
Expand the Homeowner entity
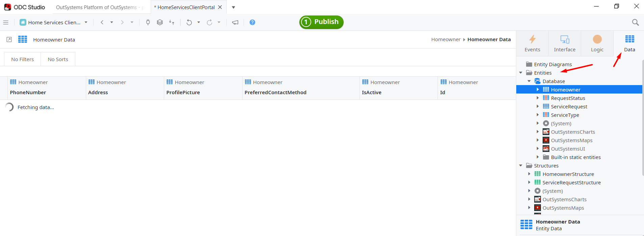[538, 89]
